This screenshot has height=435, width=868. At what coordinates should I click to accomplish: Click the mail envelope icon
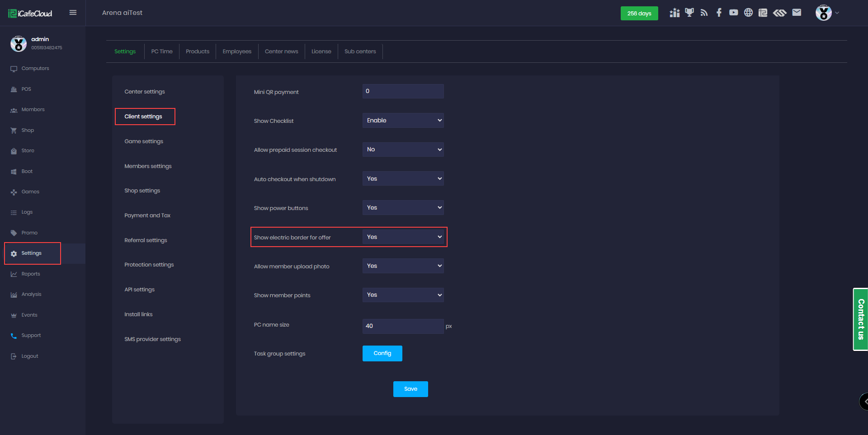tap(797, 13)
